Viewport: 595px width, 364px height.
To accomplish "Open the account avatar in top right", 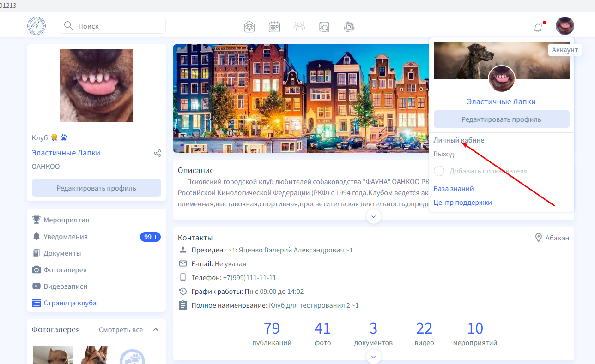I will coord(565,26).
